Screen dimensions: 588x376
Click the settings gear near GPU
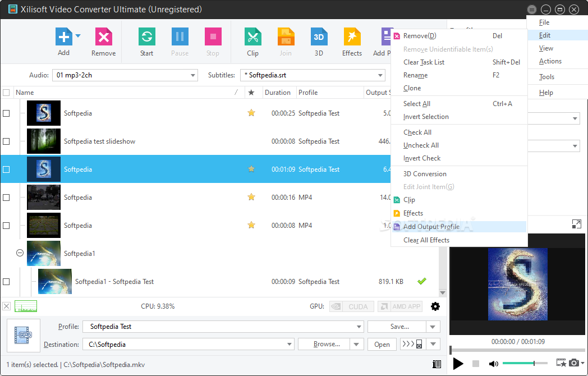pos(435,306)
